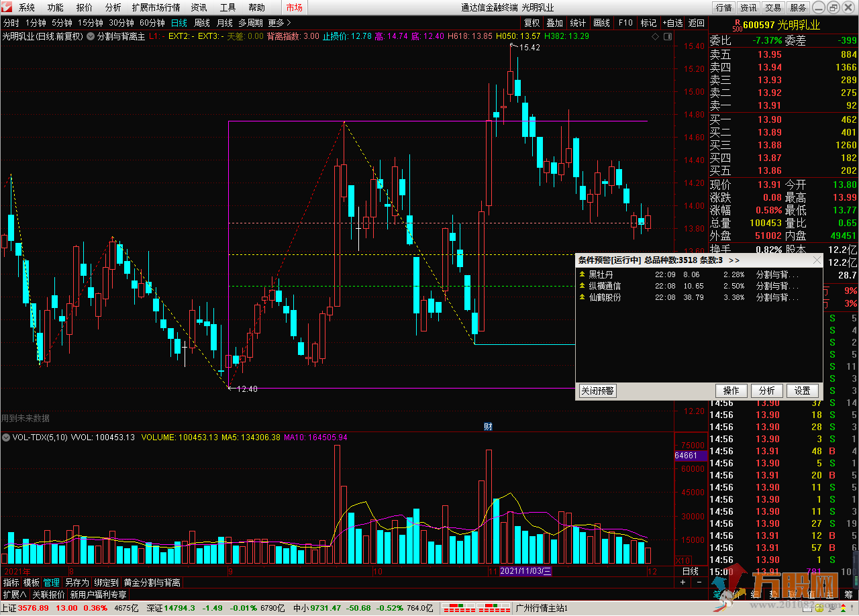859x616 pixels.
Task: Select 仙鹤股份 alert row
Action: coord(698,297)
